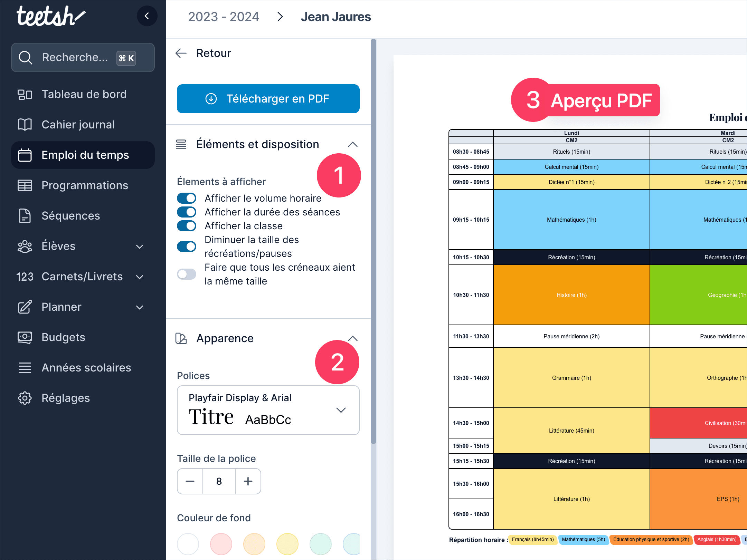Click Éducation physique et sportive (2h) tag

(x=651, y=540)
